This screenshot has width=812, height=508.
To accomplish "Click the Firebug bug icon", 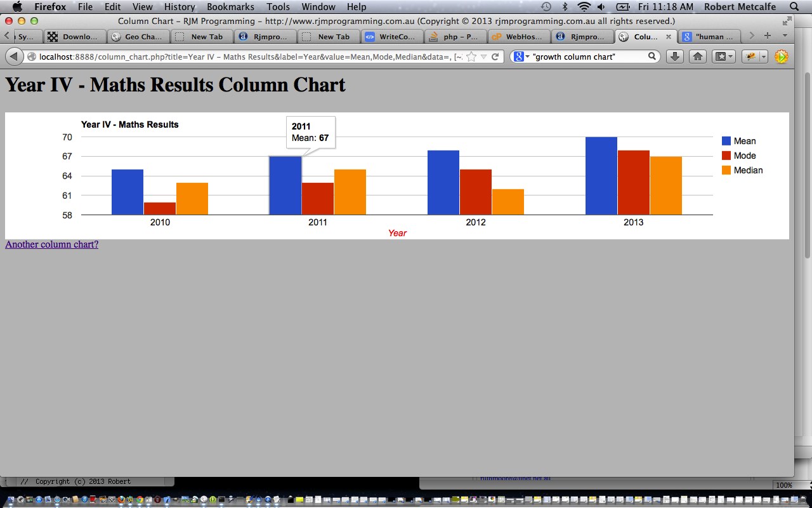I will pyautogui.click(x=750, y=57).
